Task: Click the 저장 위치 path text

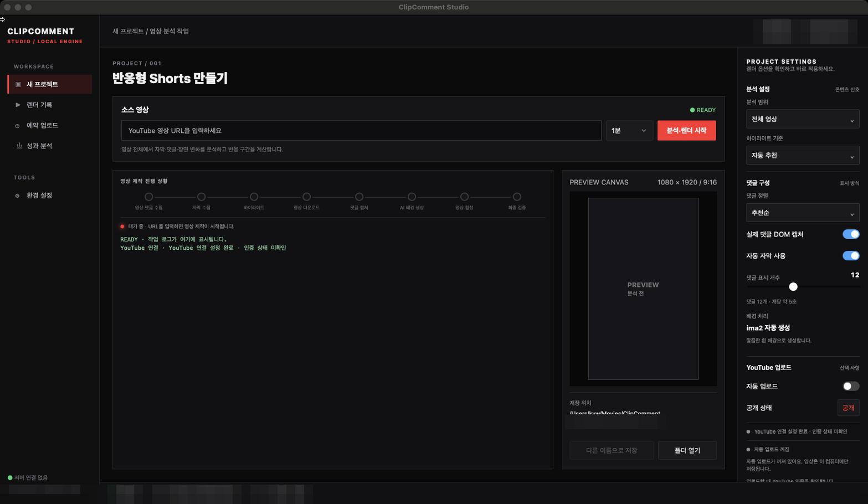Action: pos(615,413)
